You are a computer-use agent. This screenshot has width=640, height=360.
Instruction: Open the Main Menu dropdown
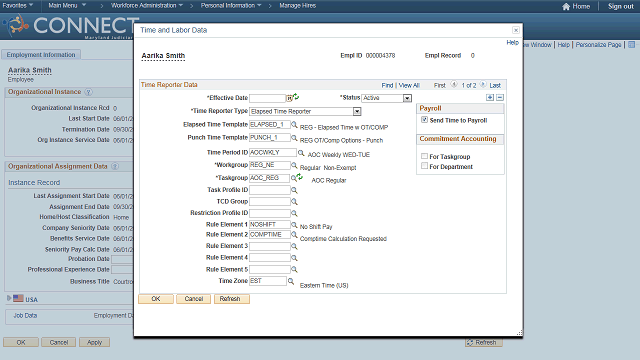(x=67, y=5)
